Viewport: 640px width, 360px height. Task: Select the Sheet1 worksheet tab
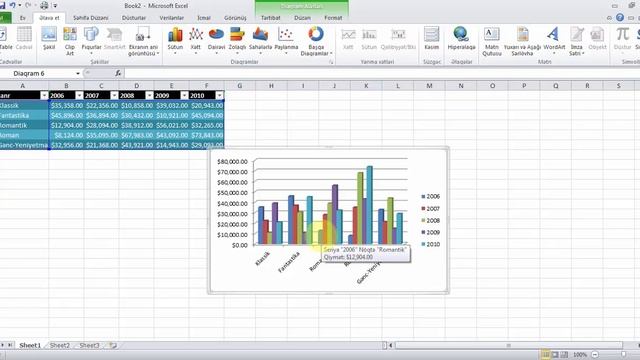coord(30,345)
